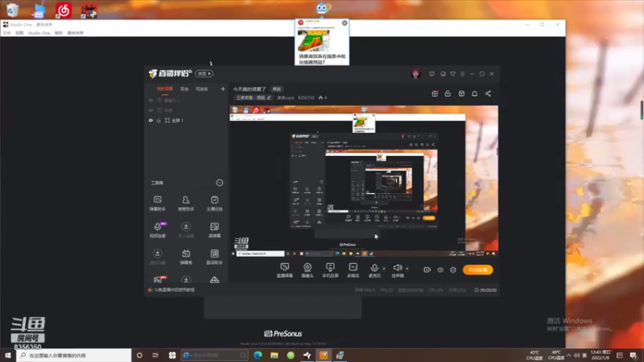Click the Windows taskbar search box
The image size is (644, 362).
74,355
